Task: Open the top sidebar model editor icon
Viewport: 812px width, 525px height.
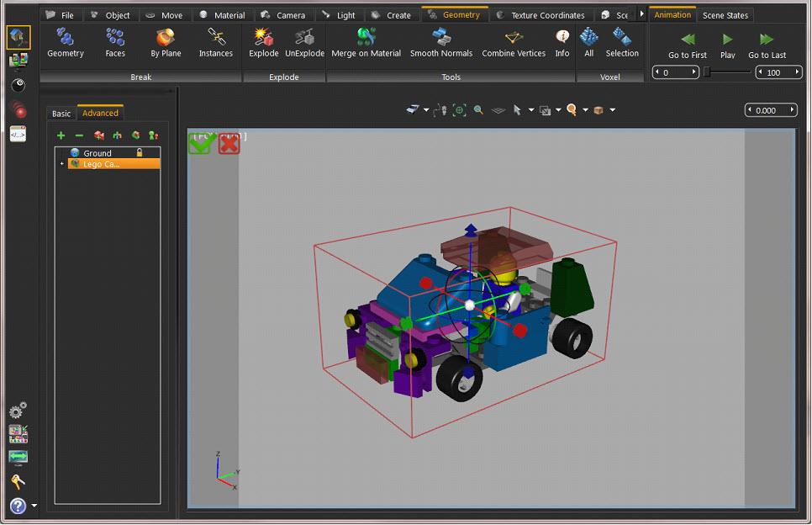Action: coord(18,37)
